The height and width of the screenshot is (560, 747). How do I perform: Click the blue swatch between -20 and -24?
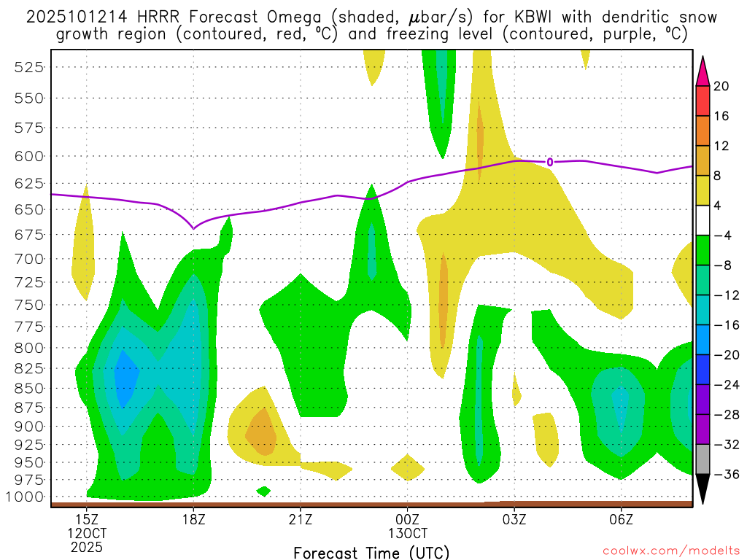pos(703,370)
